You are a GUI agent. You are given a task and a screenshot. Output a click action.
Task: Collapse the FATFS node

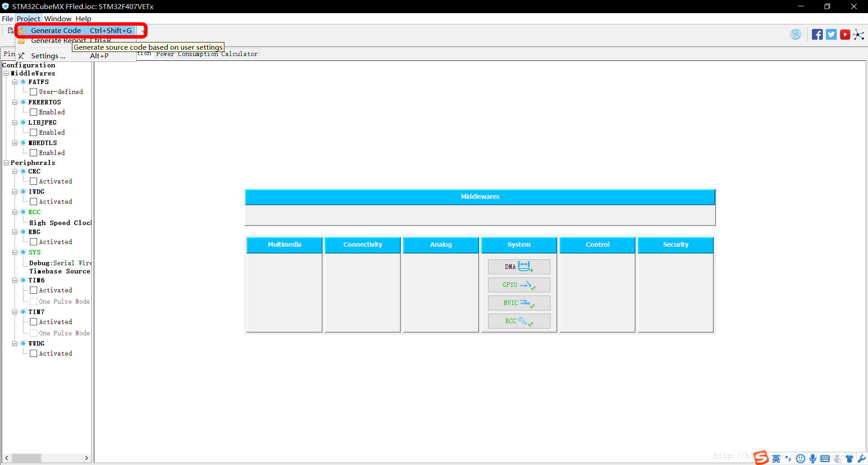(15, 82)
